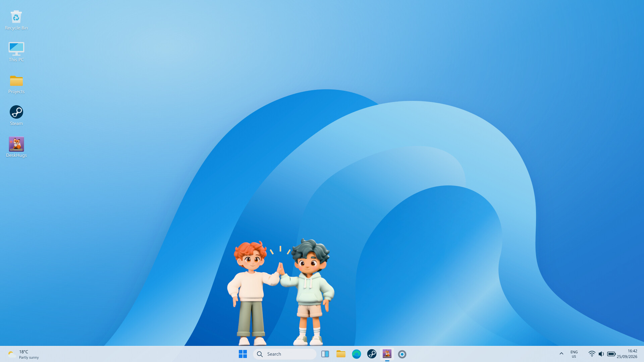The height and width of the screenshot is (362, 644).
Task: Open the Windows Start menu
Action: coord(243,354)
